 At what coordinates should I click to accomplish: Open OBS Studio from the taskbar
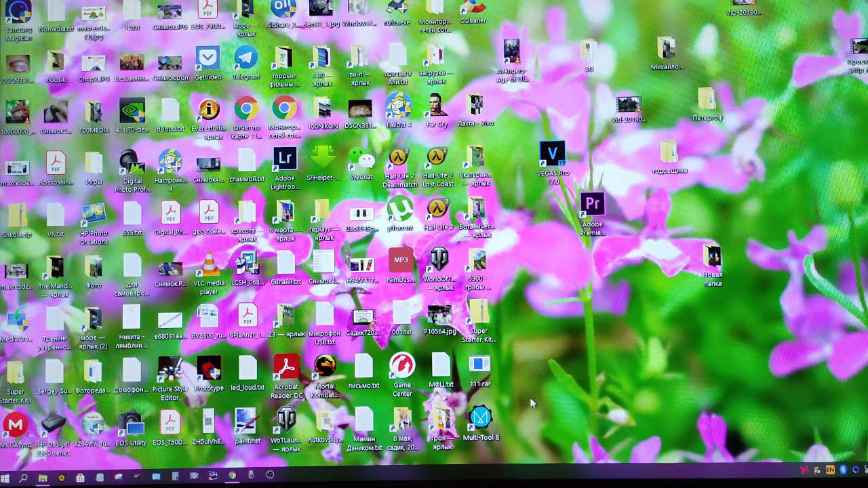click(270, 475)
